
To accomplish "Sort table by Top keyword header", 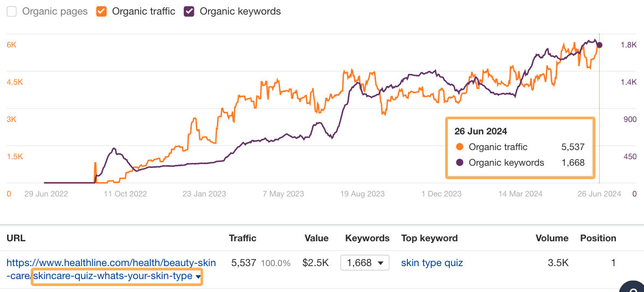I will tap(430, 238).
